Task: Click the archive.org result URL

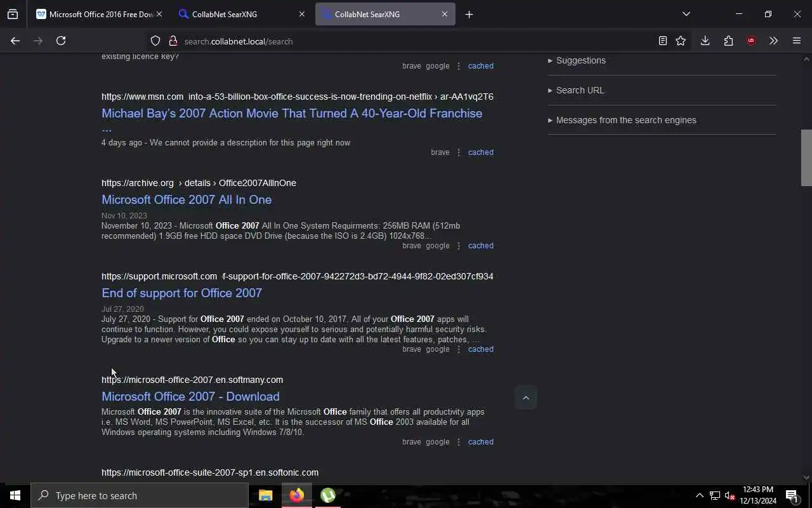Action: [199, 183]
